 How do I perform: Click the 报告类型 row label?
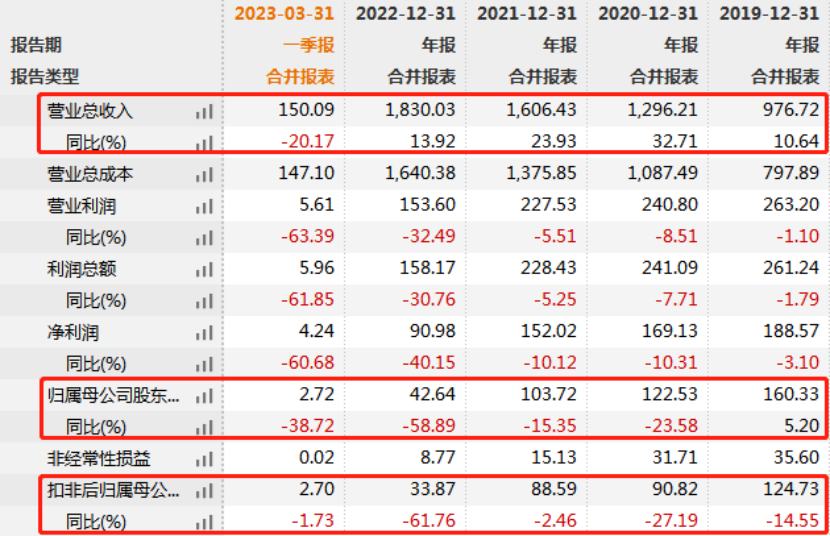pos(44,77)
